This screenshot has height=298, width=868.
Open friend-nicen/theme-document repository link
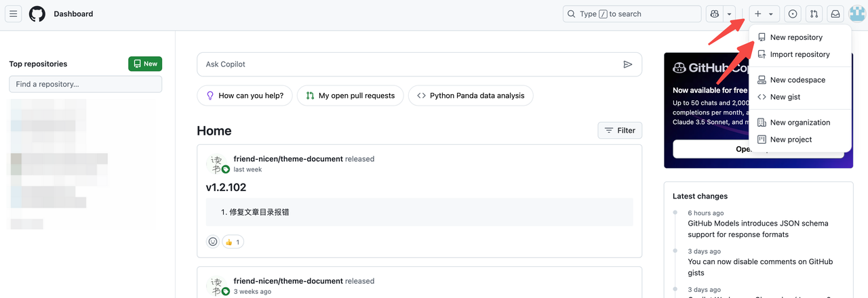[x=288, y=158]
